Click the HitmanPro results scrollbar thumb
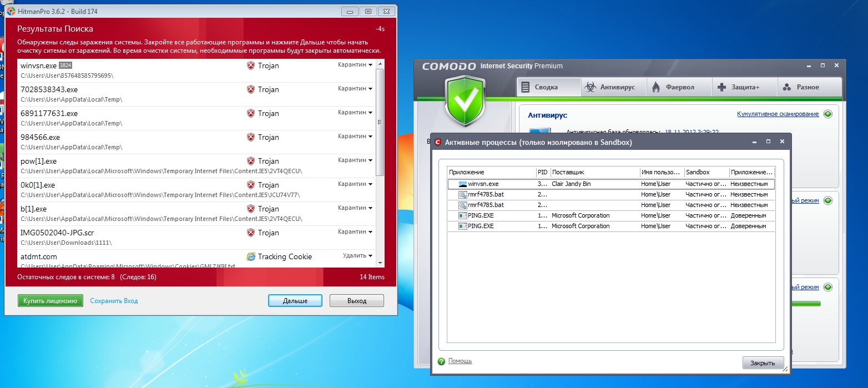This screenshot has width=868, height=388. tap(380, 122)
